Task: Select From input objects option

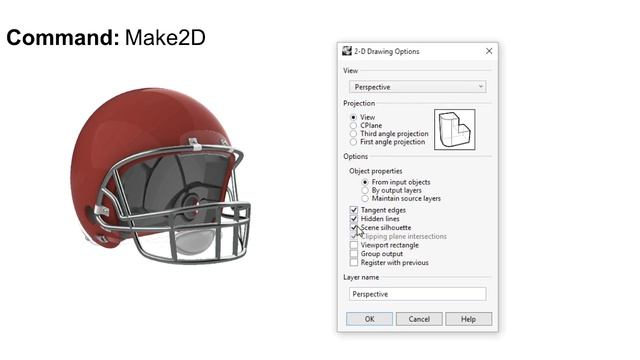Action: (365, 182)
